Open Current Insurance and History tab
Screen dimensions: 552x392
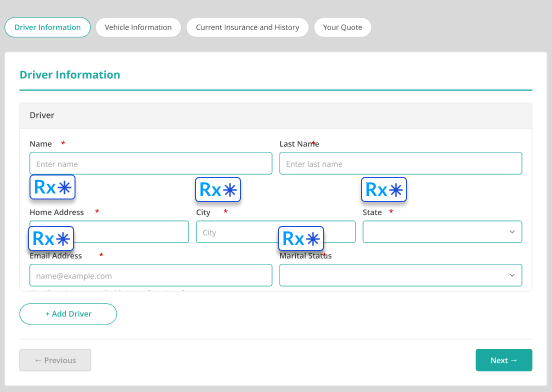click(247, 27)
